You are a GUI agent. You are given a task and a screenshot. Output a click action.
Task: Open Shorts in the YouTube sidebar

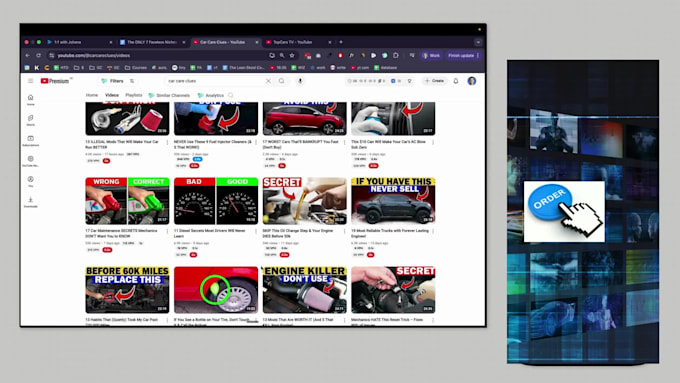(x=30, y=120)
